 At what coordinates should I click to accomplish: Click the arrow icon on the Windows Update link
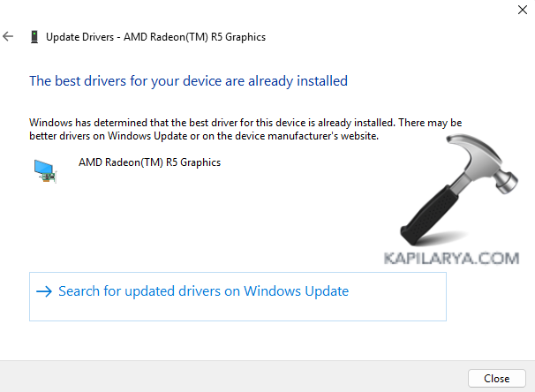(x=42, y=291)
